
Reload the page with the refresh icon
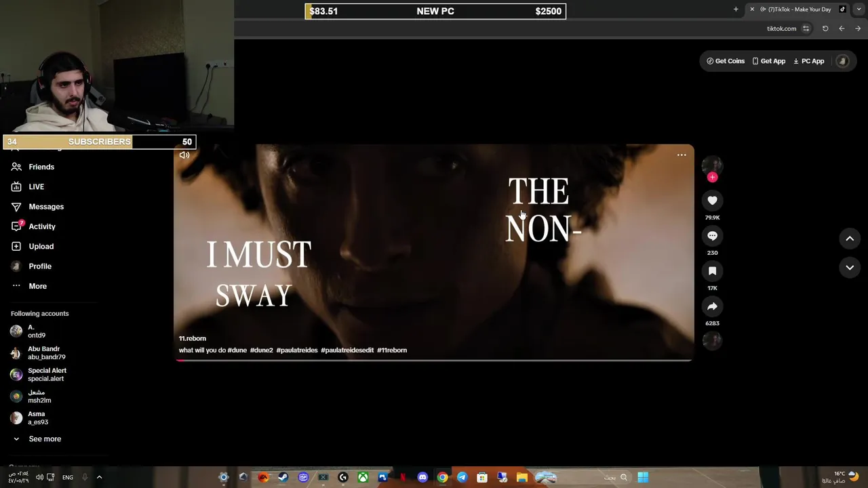pyautogui.click(x=825, y=28)
